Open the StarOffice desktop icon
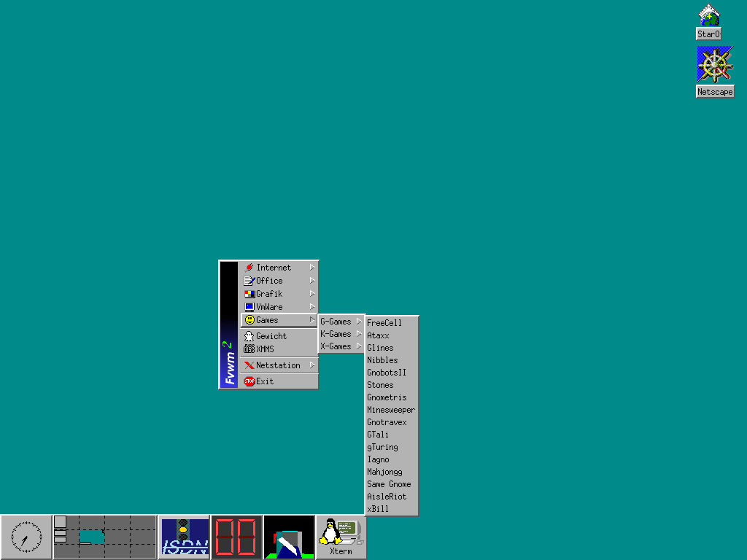The width and height of the screenshot is (747, 560). [709, 16]
